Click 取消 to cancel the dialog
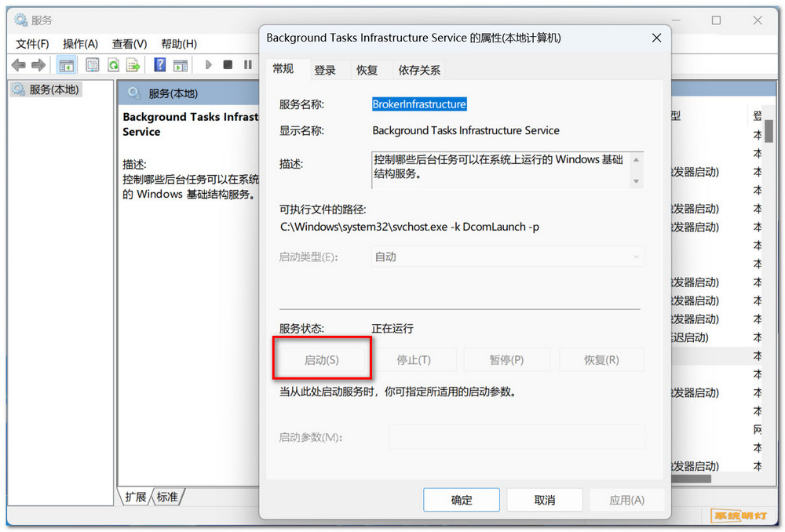 [x=545, y=500]
